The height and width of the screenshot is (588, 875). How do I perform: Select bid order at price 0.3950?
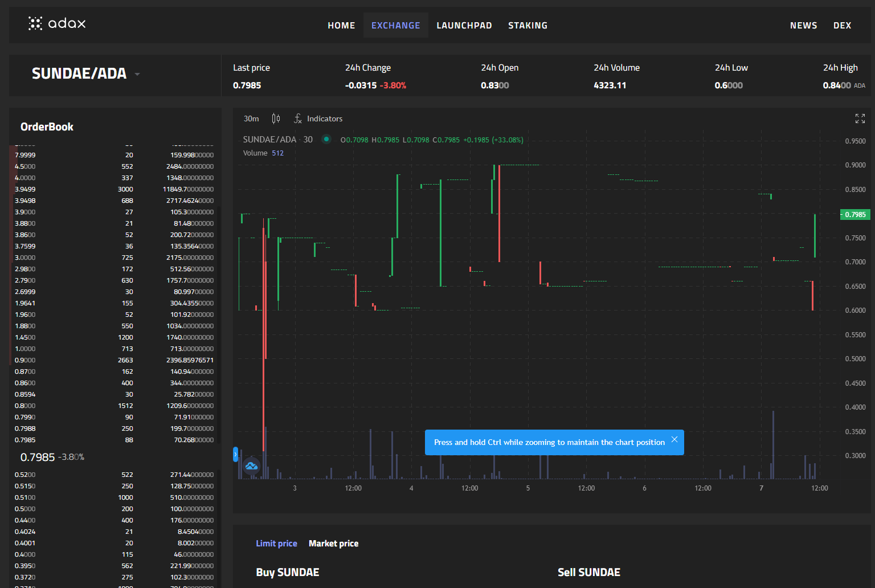click(x=115, y=566)
